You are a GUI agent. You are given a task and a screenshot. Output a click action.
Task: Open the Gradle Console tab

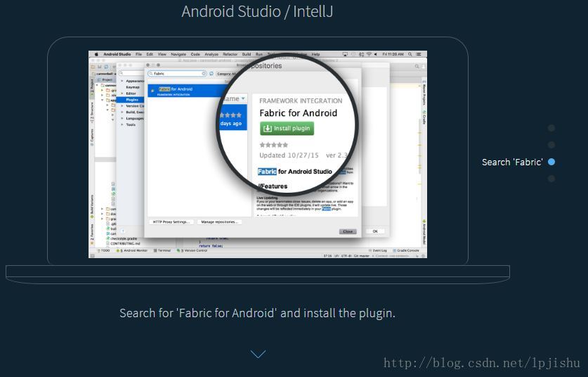(x=406, y=250)
